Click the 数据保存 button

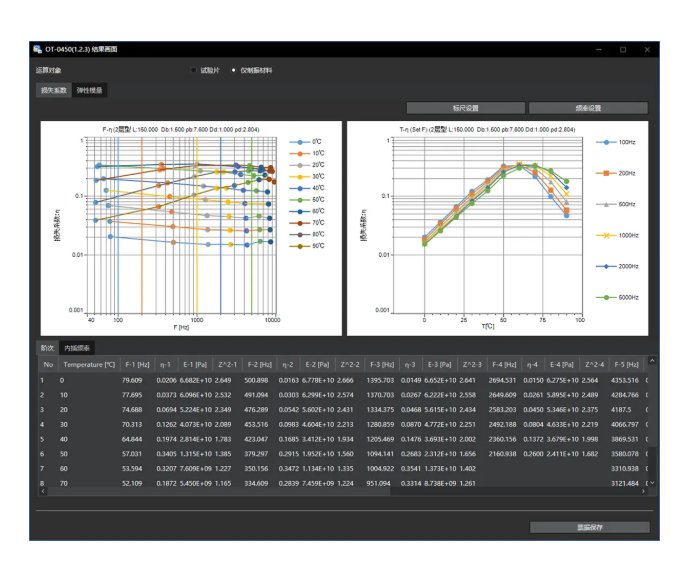coord(588,526)
